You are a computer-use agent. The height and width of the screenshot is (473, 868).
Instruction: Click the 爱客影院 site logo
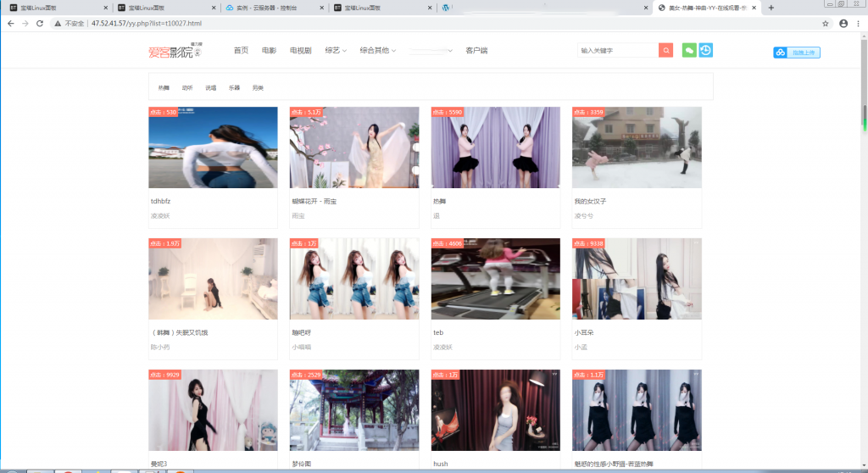click(x=175, y=52)
